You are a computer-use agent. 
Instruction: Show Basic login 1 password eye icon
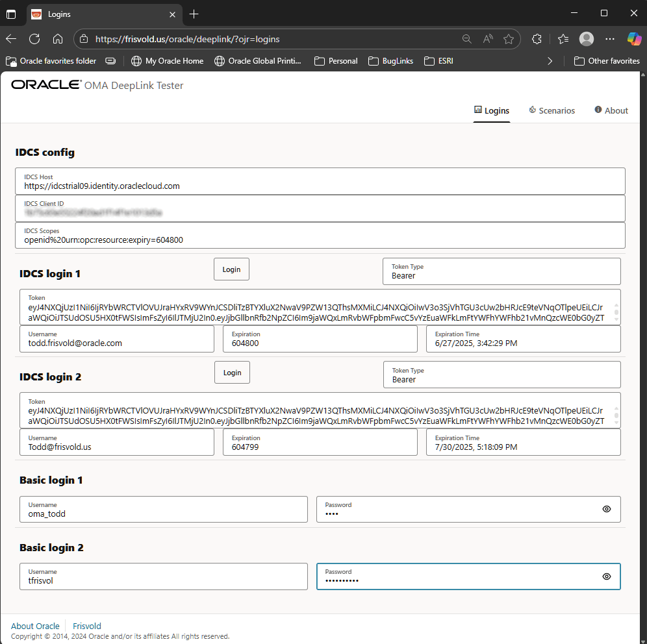tap(607, 509)
